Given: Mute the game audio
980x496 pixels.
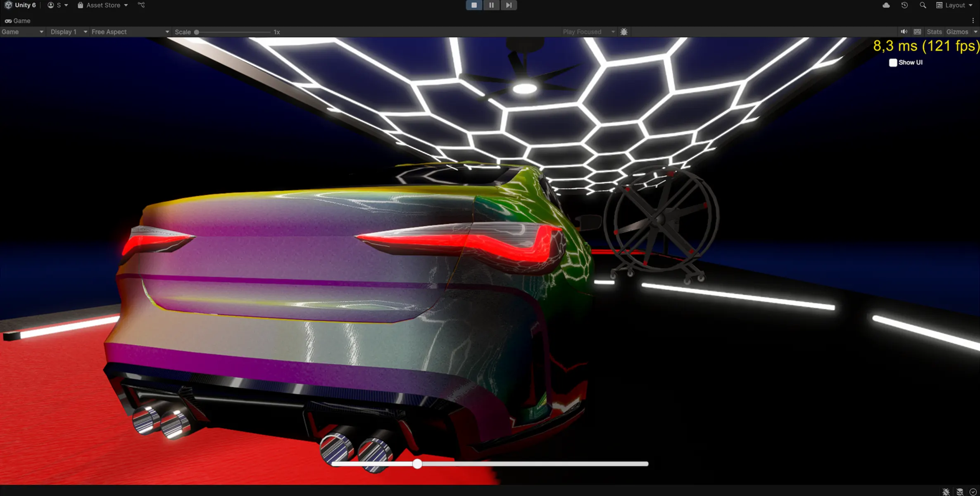Looking at the screenshot, I should [x=904, y=32].
